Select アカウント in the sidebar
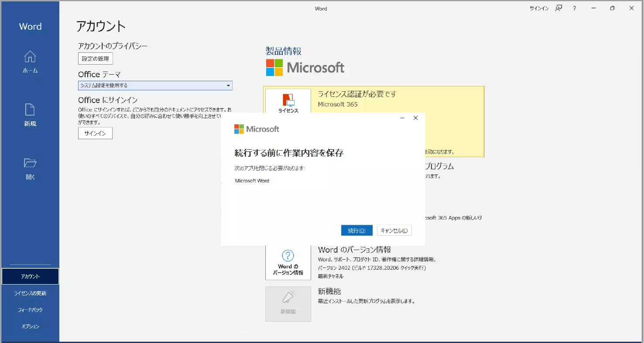The image size is (644, 343). [x=30, y=276]
